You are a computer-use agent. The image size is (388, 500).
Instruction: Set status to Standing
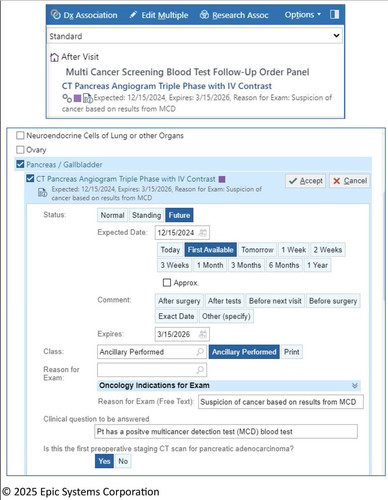coord(146,215)
